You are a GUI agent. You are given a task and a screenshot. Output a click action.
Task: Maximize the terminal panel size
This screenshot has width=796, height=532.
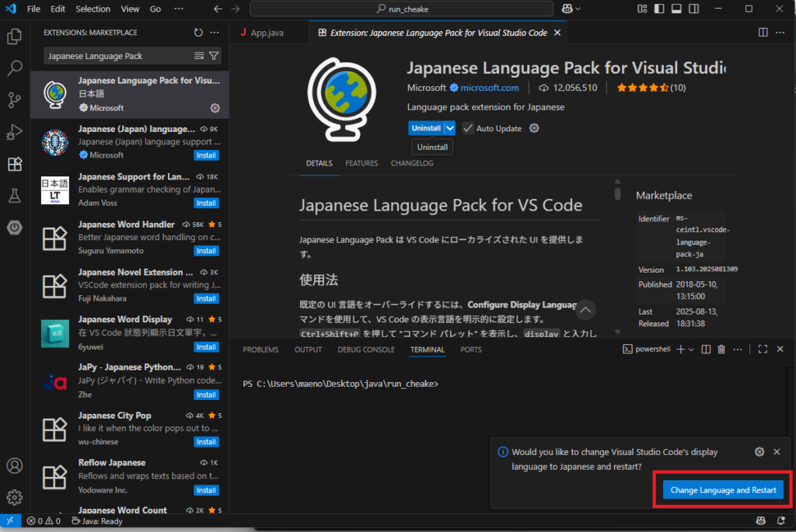763,349
